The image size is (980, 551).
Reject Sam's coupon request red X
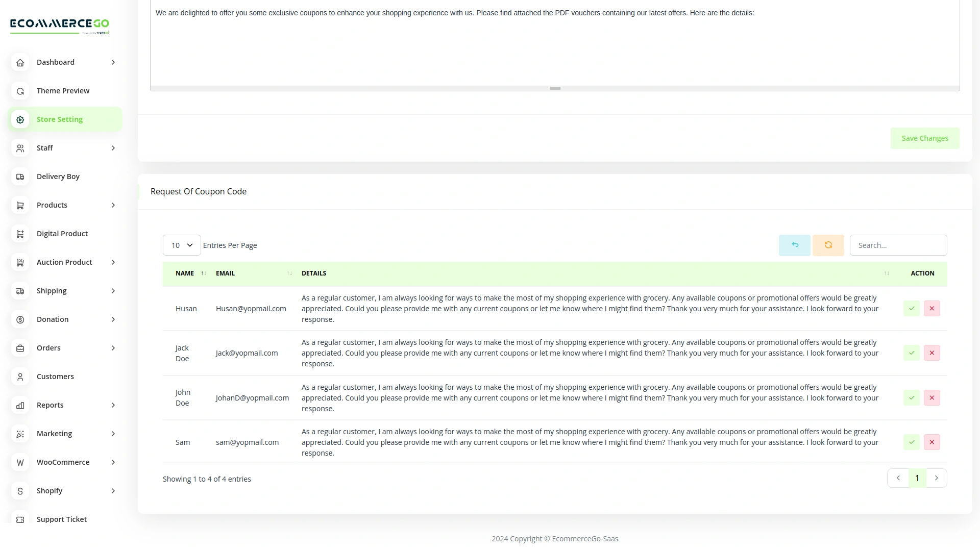click(x=932, y=442)
